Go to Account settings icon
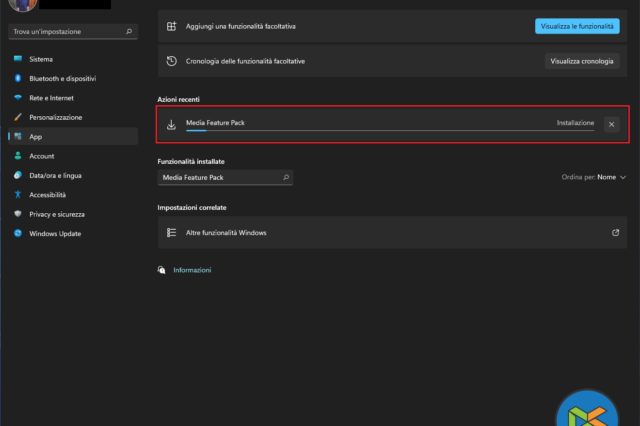The height and width of the screenshot is (426, 640). point(18,156)
